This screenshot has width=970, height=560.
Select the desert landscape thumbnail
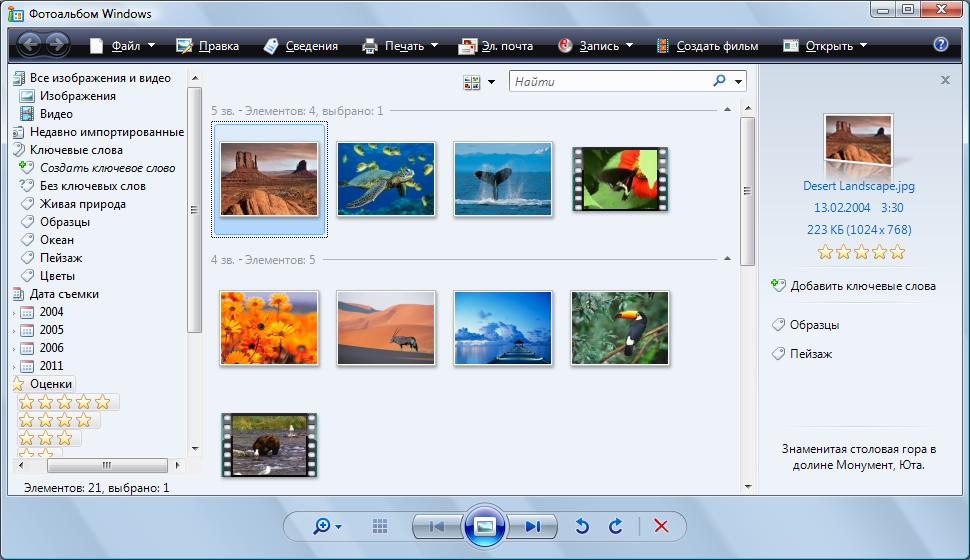(x=269, y=179)
